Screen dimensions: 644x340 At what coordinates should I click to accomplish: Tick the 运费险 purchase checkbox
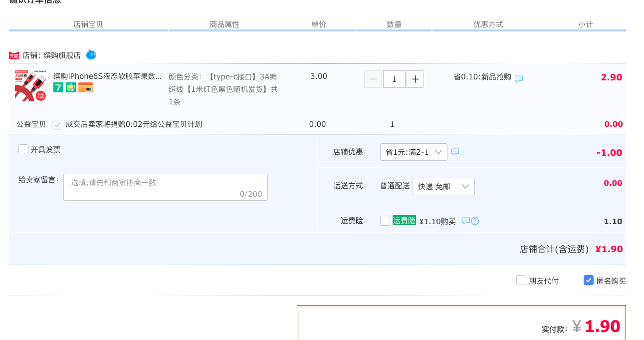385,221
